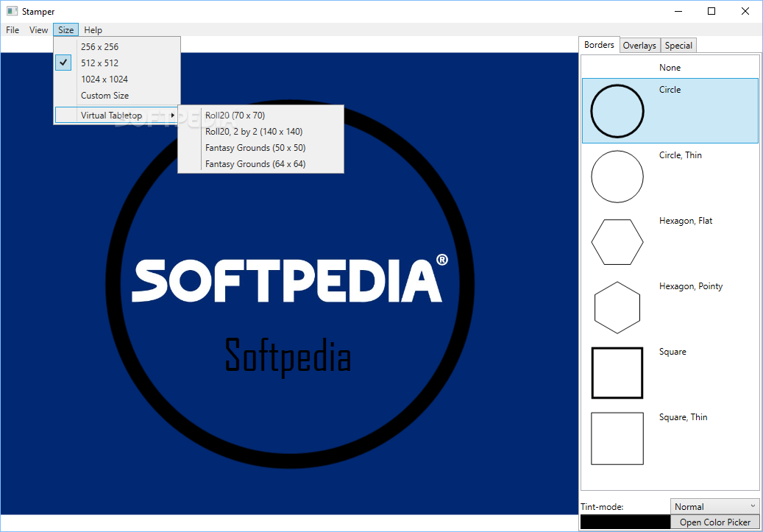Viewport: 763px width, 532px height.
Task: Select the thin square border shape
Action: [617, 439]
